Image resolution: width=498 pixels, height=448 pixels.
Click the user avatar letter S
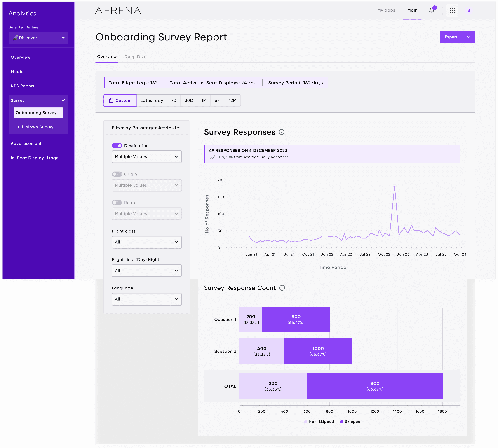coord(468,10)
